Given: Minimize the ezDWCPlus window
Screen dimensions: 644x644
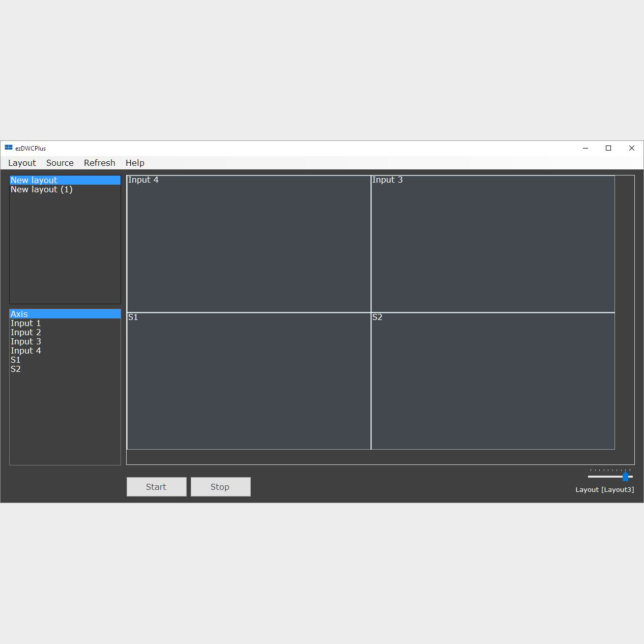Looking at the screenshot, I should 586,148.
